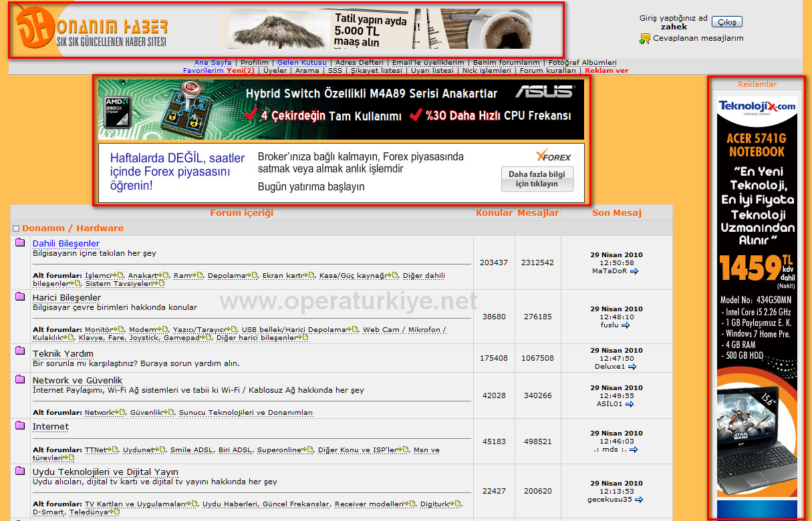Screen dimensions: 812x521
Task: Open the Uydu Teknolojileri ve Dijital Yayın forum
Action: (106, 472)
